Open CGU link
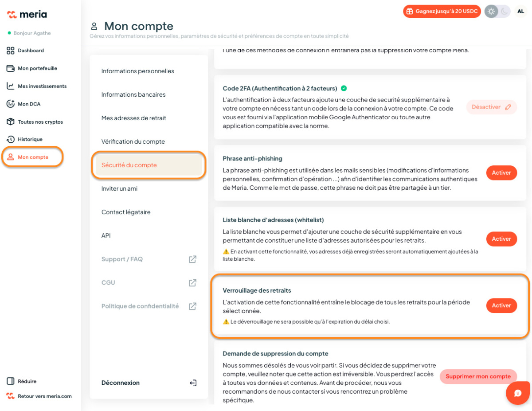532x411 pixels. 108,282
